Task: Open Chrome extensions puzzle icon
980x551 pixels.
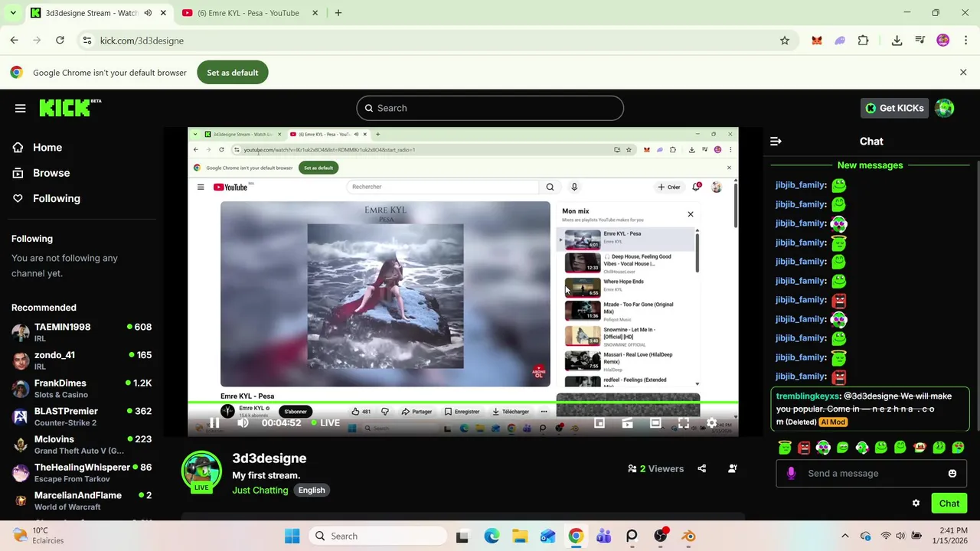Action: click(864, 41)
